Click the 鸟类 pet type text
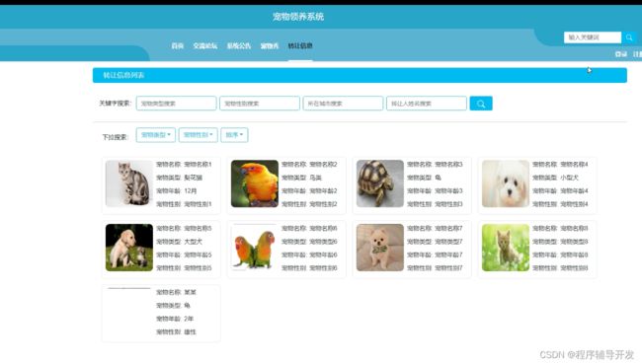Viewport: 642px width, 364px height. pos(316,178)
